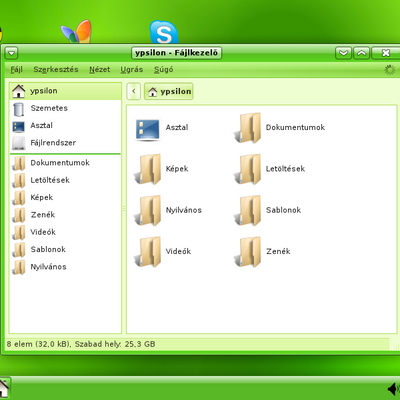Select Zenék bookmark in the side panel
The width and height of the screenshot is (400, 400).
(65, 215)
